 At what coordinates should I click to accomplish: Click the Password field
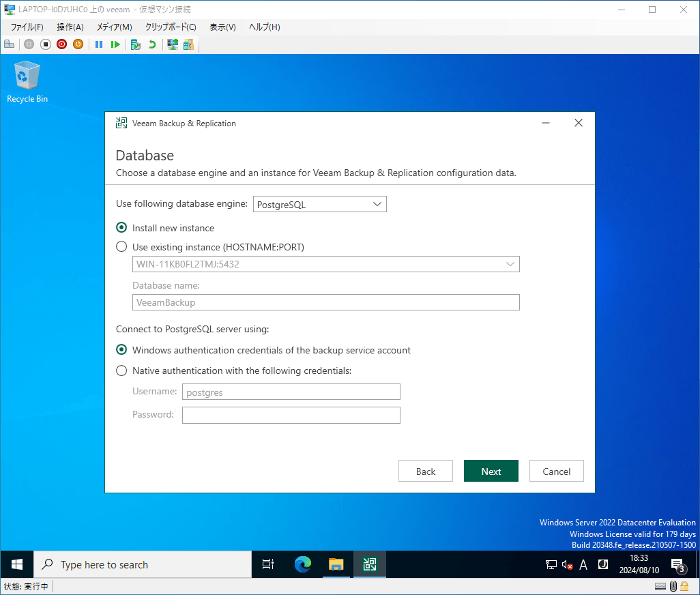[291, 415]
